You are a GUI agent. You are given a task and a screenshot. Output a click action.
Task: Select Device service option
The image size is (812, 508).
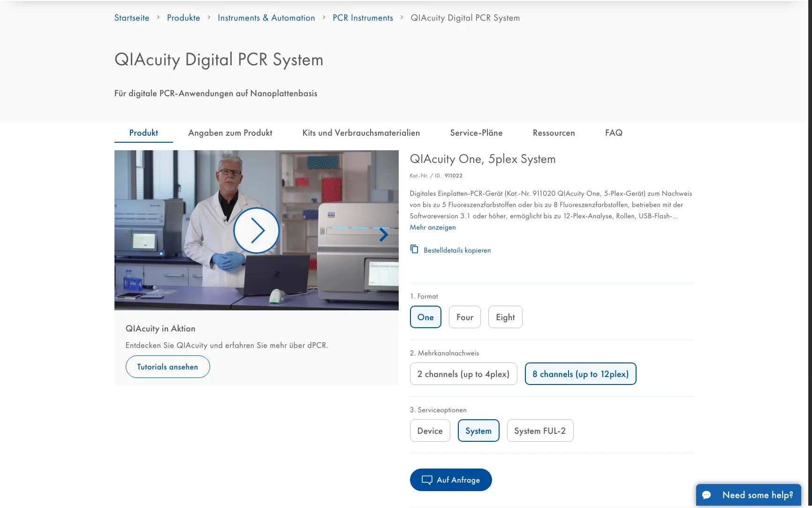(430, 431)
